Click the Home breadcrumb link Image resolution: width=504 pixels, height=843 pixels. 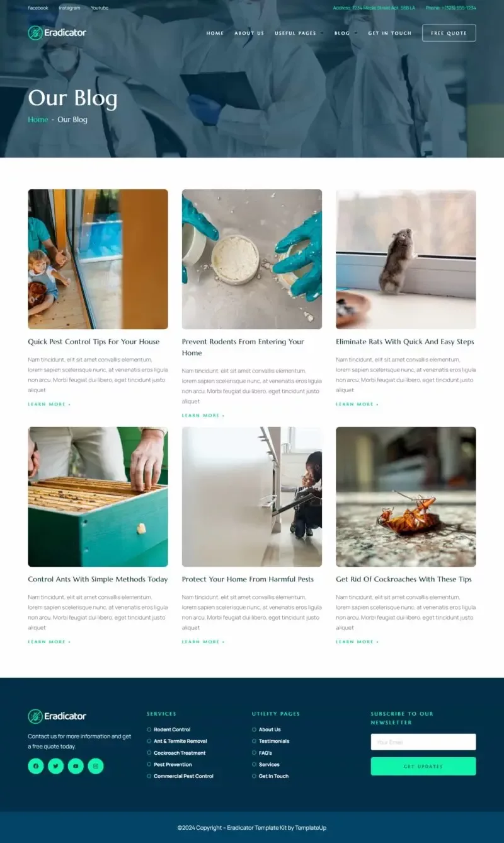tap(38, 119)
